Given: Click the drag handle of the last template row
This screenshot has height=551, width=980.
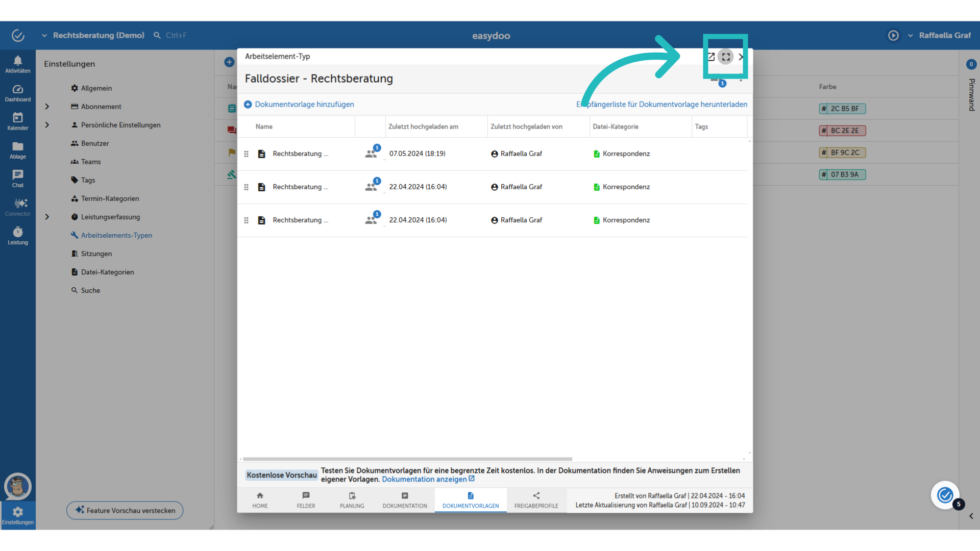Looking at the screenshot, I should click(x=246, y=220).
